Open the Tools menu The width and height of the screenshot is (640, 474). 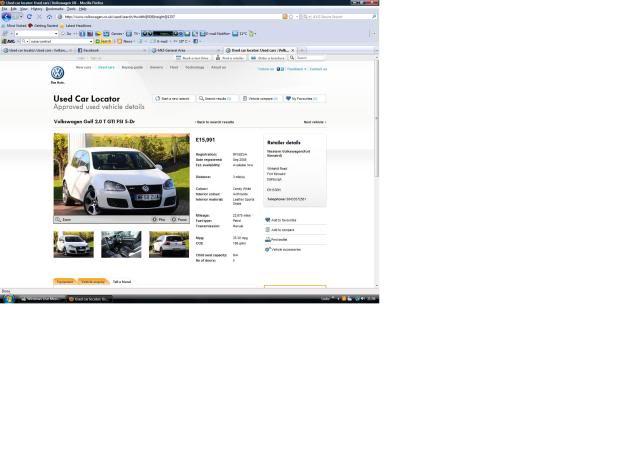(x=71, y=9)
